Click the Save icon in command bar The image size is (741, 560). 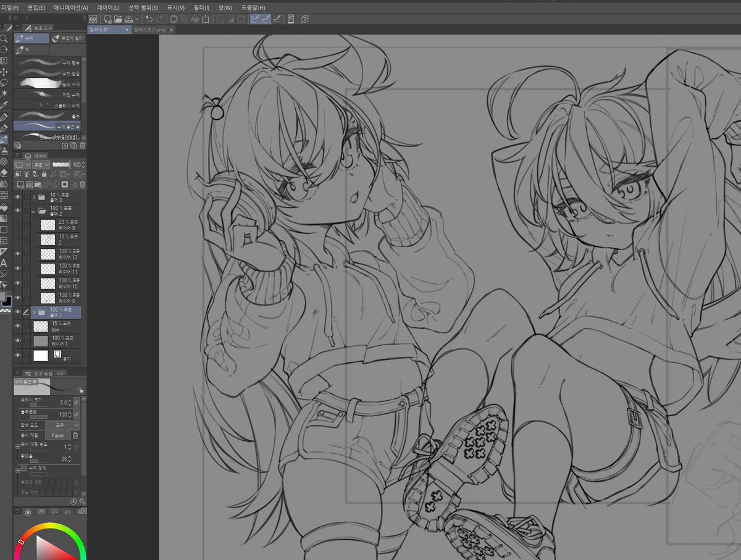[x=128, y=19]
